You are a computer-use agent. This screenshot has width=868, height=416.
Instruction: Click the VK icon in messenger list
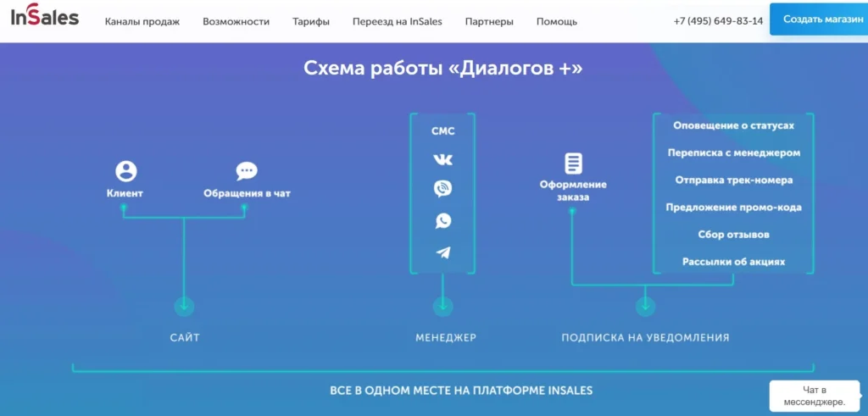[442, 159]
